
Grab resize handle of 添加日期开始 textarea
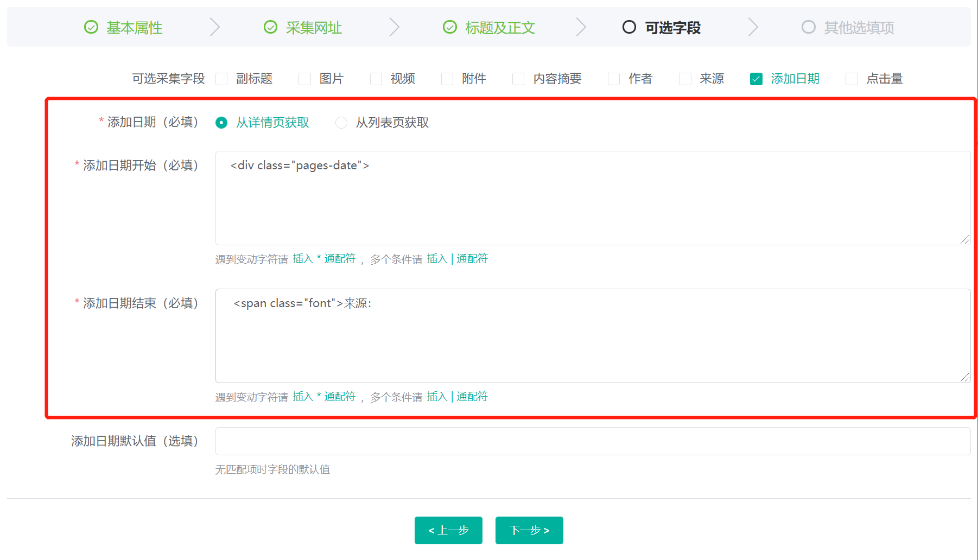point(964,239)
